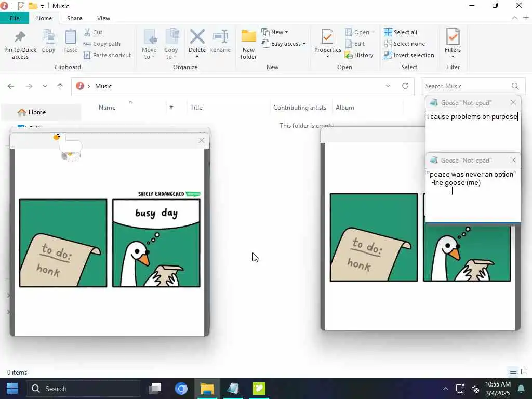Click Open in the Open group
The image size is (532, 399).
360,32
